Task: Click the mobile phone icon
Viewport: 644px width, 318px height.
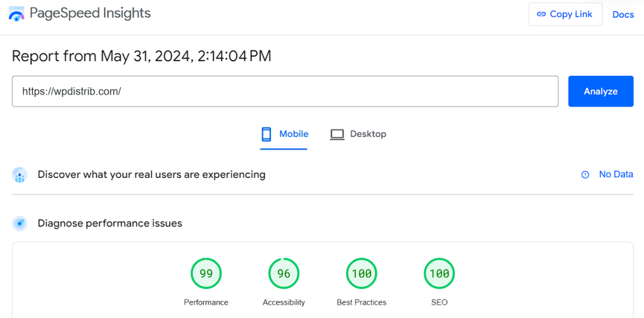Action: pos(267,134)
